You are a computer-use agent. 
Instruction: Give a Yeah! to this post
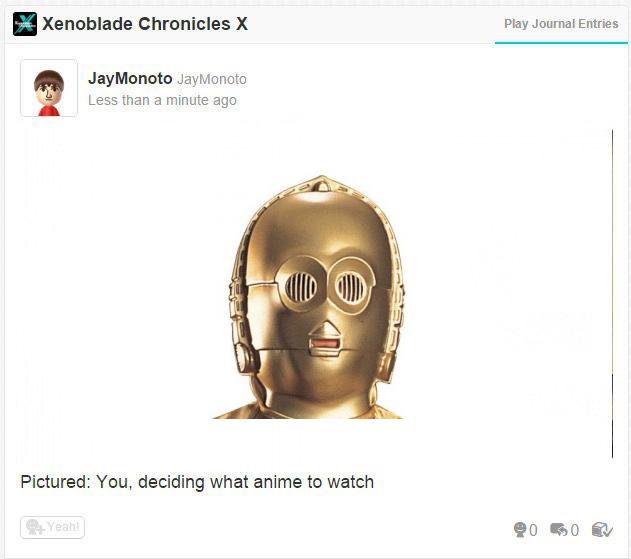click(x=53, y=527)
